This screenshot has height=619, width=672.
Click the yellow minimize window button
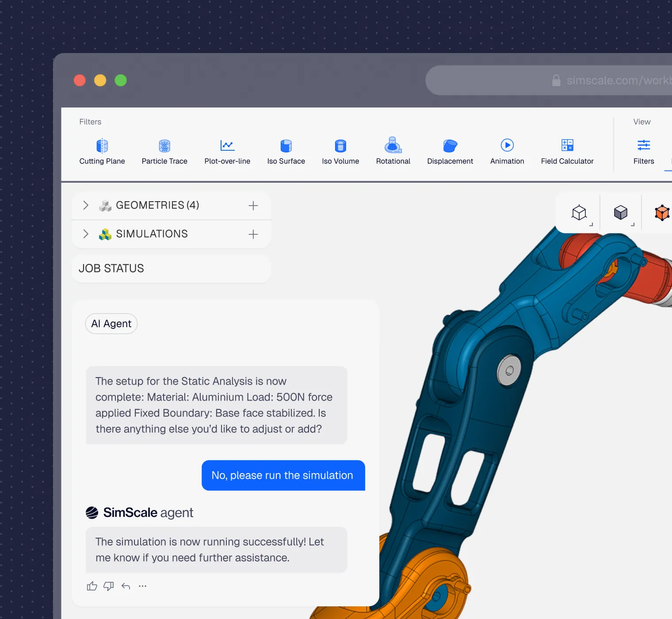coord(100,80)
